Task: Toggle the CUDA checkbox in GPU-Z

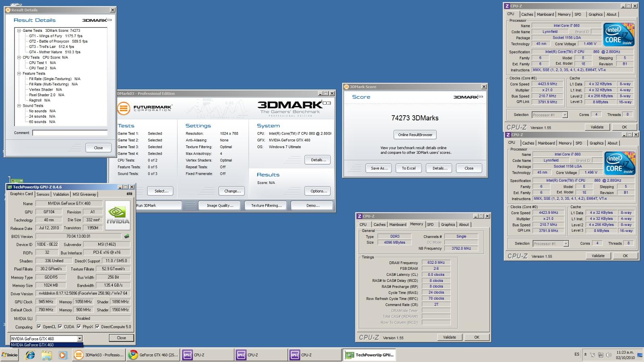Action: (x=60, y=327)
